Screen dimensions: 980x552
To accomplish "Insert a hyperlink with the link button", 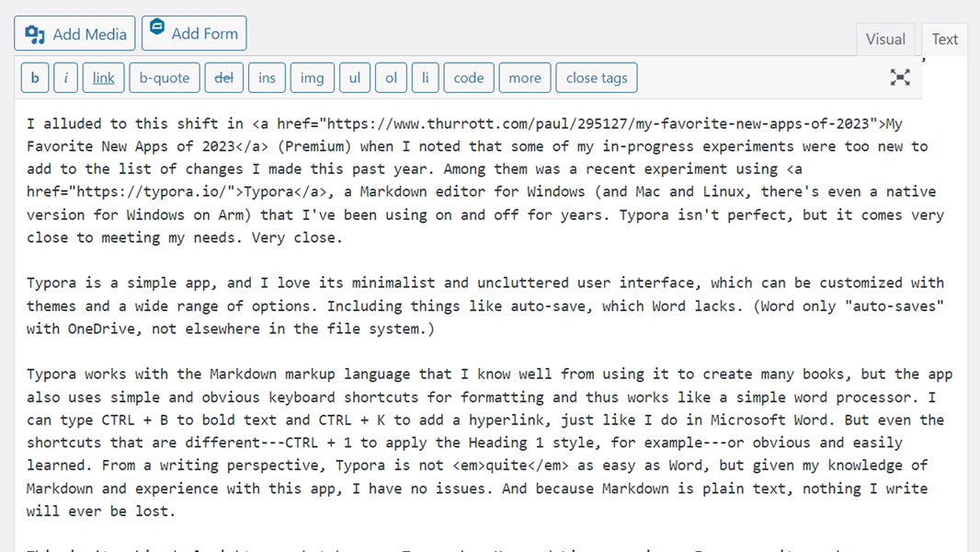I will coord(104,78).
